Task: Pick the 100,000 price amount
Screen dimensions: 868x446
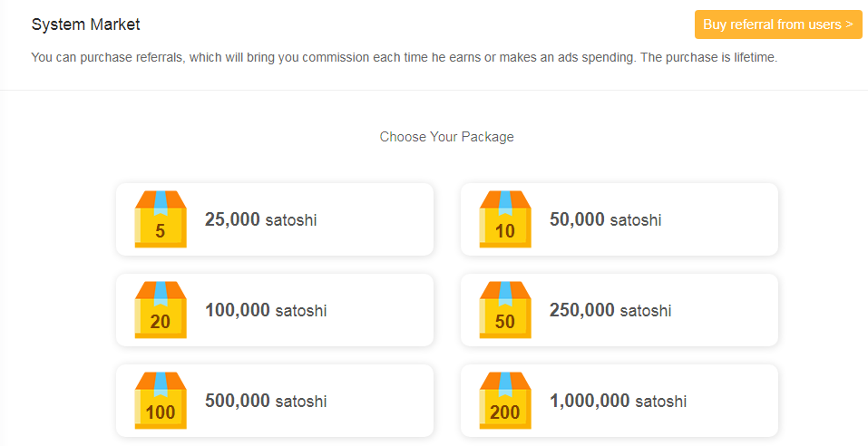Action: [238, 310]
